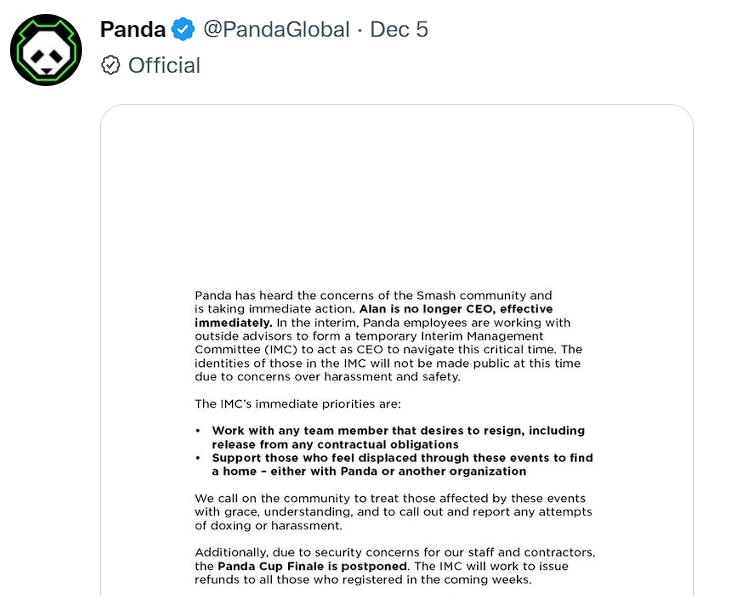Click the 'Committee (IMC) to act as CEO' line
This screenshot has height=596, width=751.
388,349
